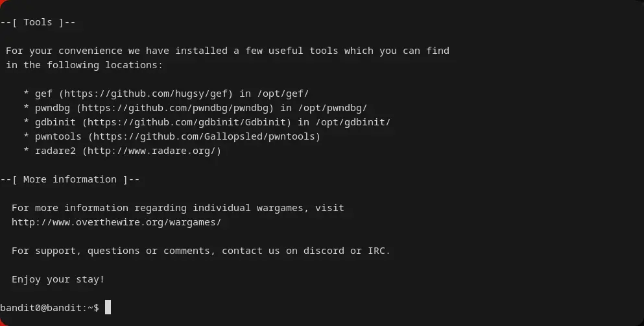This screenshot has width=644, height=326.
Task: Click the "individual wargames" text
Action: (x=254, y=208)
